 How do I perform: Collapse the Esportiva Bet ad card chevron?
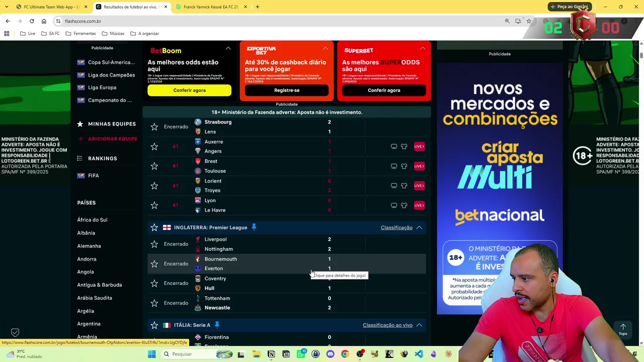[x=326, y=48]
